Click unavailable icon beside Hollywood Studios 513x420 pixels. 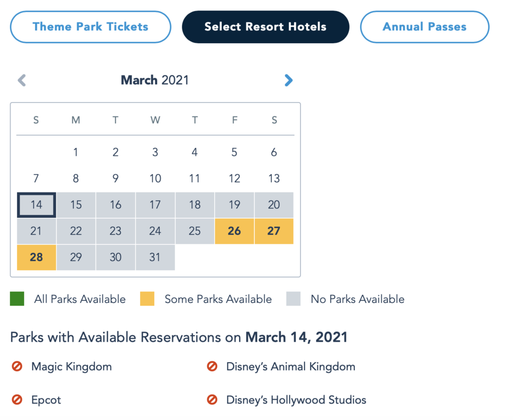click(x=212, y=400)
